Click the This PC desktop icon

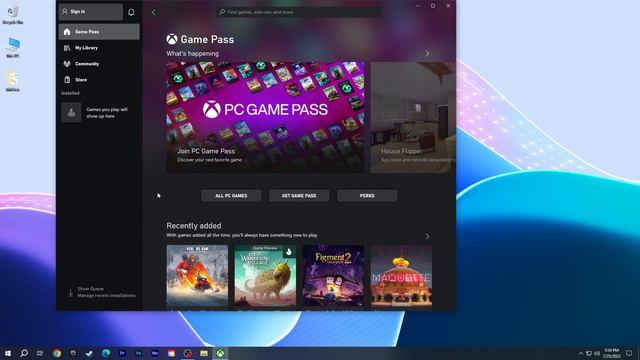click(13, 47)
